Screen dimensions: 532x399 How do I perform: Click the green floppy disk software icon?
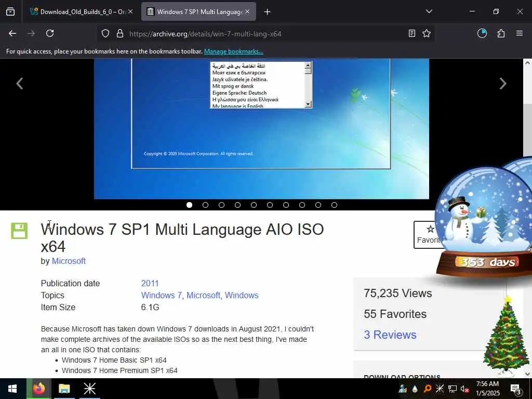(19, 231)
